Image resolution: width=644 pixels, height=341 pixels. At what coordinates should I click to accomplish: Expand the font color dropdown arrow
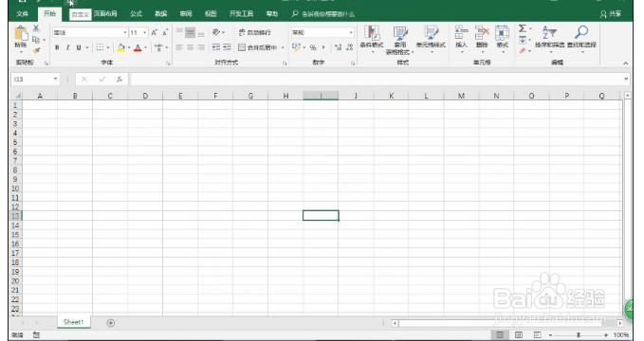point(145,47)
